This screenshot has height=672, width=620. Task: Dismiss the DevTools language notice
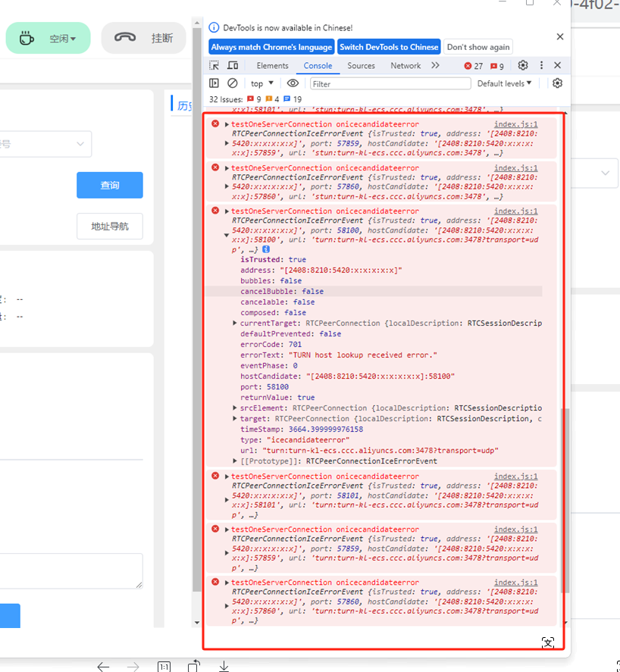[560, 37]
